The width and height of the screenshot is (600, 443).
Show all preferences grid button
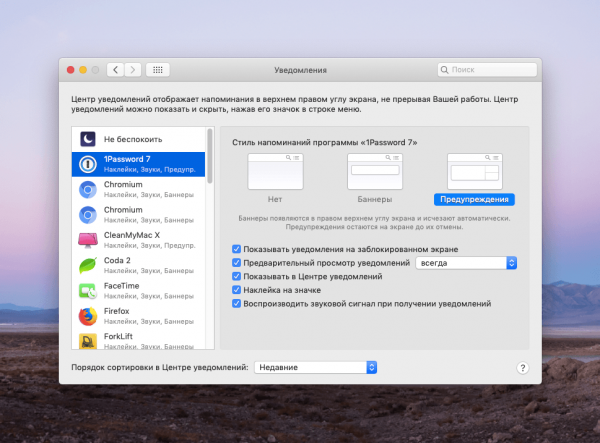(158, 70)
